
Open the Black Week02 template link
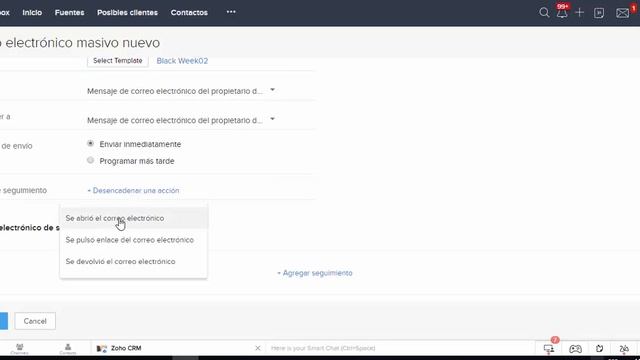point(182,61)
